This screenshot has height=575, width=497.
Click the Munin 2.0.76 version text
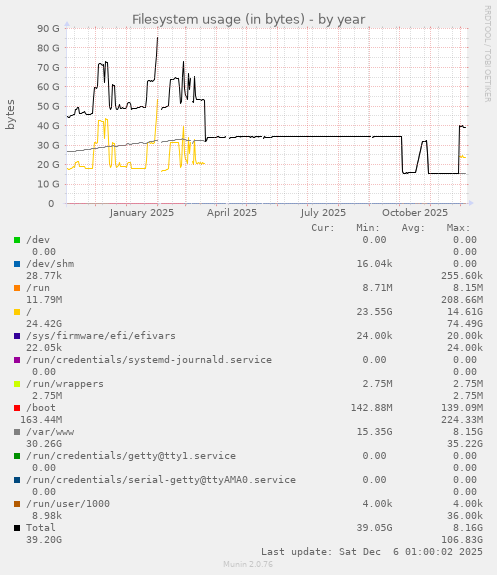tap(248, 564)
